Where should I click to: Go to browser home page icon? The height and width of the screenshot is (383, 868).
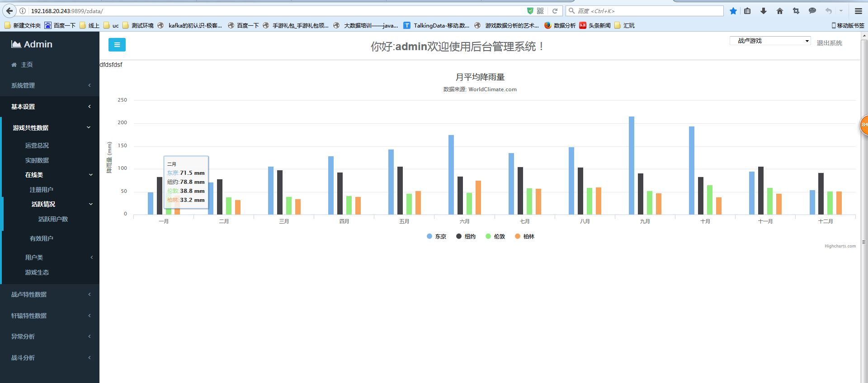[x=780, y=11]
